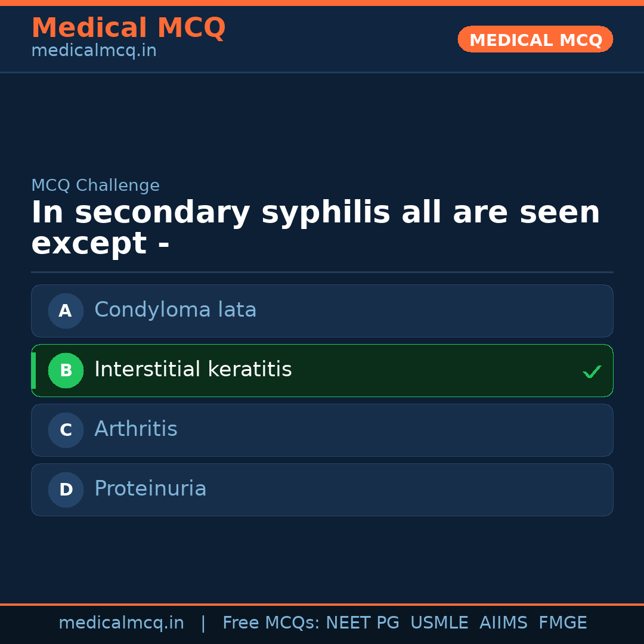644x644 pixels.
Task: Click the green checkmark on option B
Action: coord(592,372)
